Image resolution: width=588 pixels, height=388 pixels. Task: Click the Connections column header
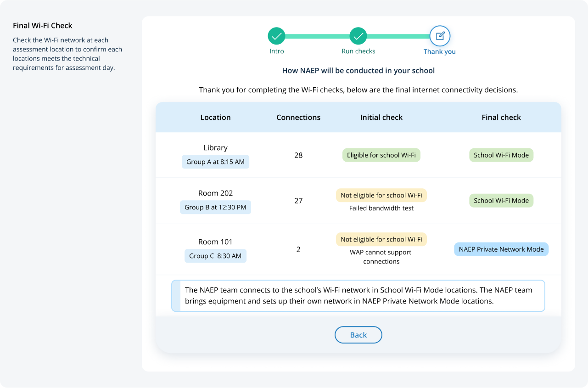pyautogui.click(x=298, y=118)
